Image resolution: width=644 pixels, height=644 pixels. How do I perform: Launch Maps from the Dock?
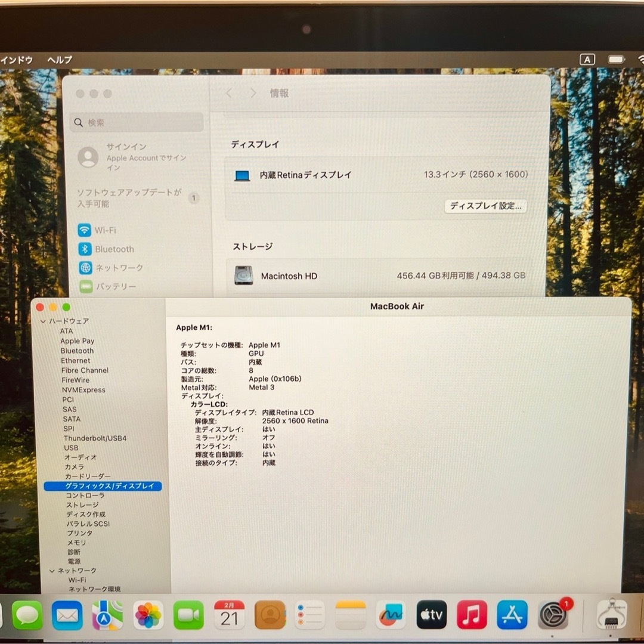click(107, 615)
